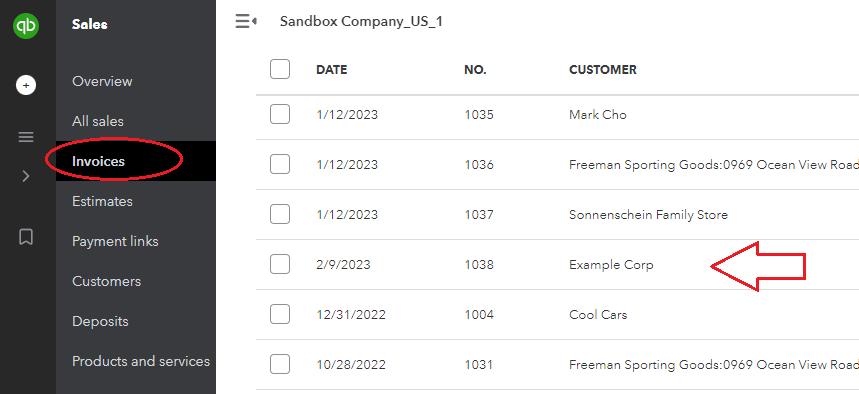Open Overview in the Sales menu
Viewport: 859px width, 394px height.
pyautogui.click(x=102, y=81)
